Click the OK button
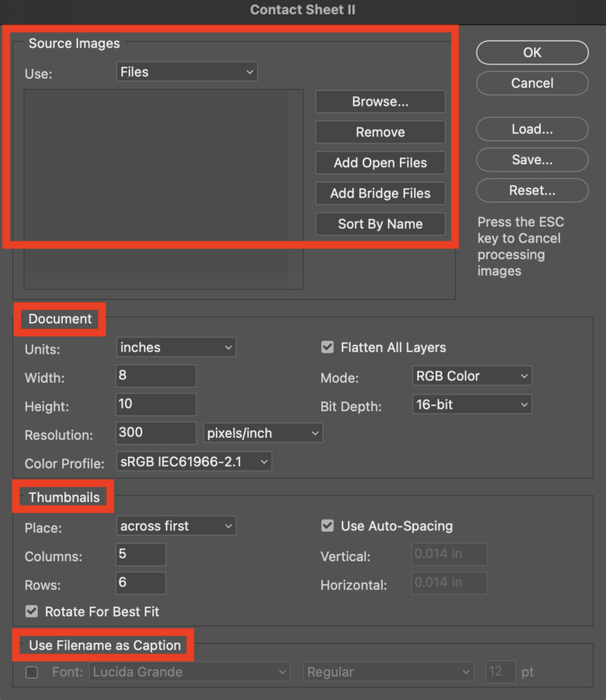The height and width of the screenshot is (700, 606). [x=532, y=52]
